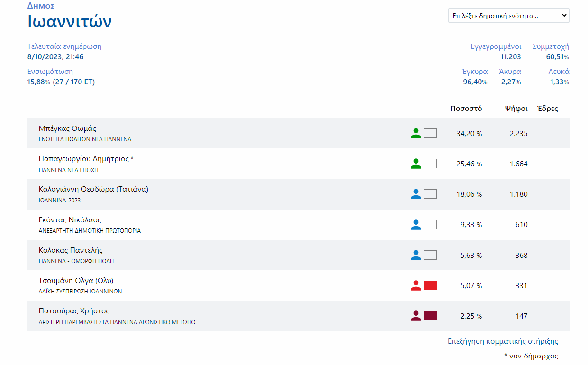
Task: Click the green person icon for Παπαγεωργίου Δημήτριος
Action: click(416, 164)
